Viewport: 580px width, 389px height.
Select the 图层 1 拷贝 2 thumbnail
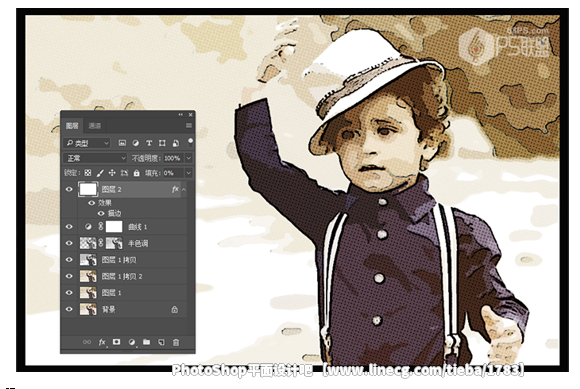click(x=88, y=276)
